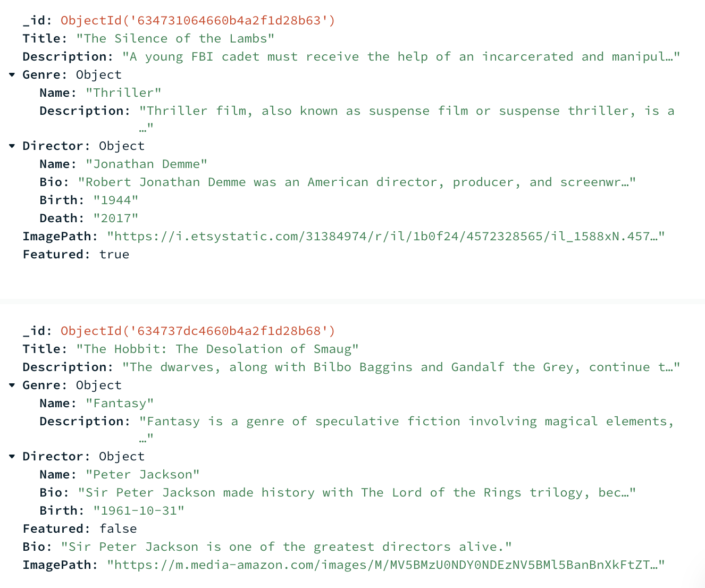Click the "Fantasy" genre name value
Viewport: 705px width, 588px height.
pyautogui.click(x=120, y=404)
